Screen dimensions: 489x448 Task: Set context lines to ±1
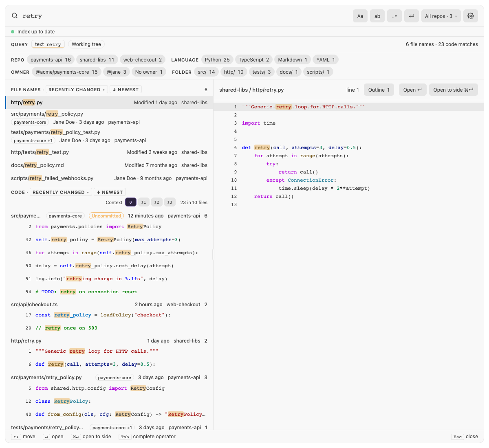coord(143,202)
